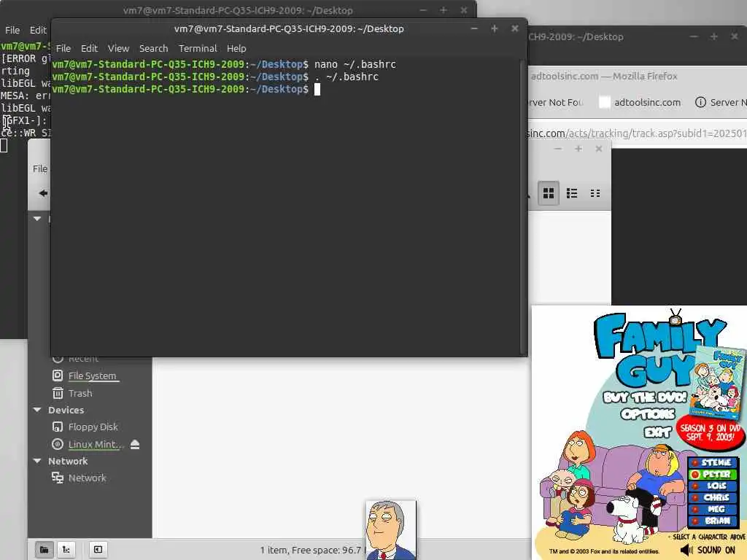Screen dimensions: 747x560
Task: Open File System in sidebar
Action: tap(93, 376)
